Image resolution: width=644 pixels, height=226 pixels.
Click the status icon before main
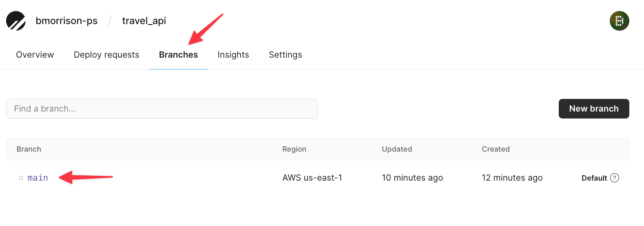[21, 178]
